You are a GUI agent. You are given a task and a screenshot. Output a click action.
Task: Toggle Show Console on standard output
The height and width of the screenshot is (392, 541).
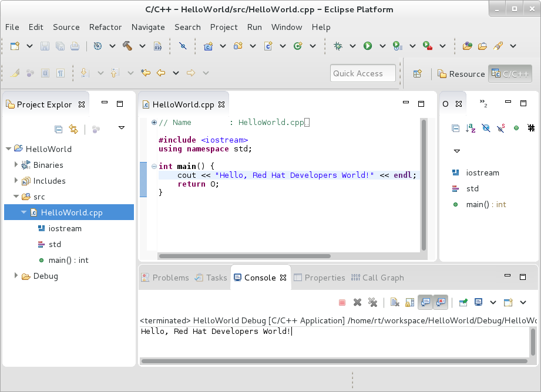tap(425, 302)
